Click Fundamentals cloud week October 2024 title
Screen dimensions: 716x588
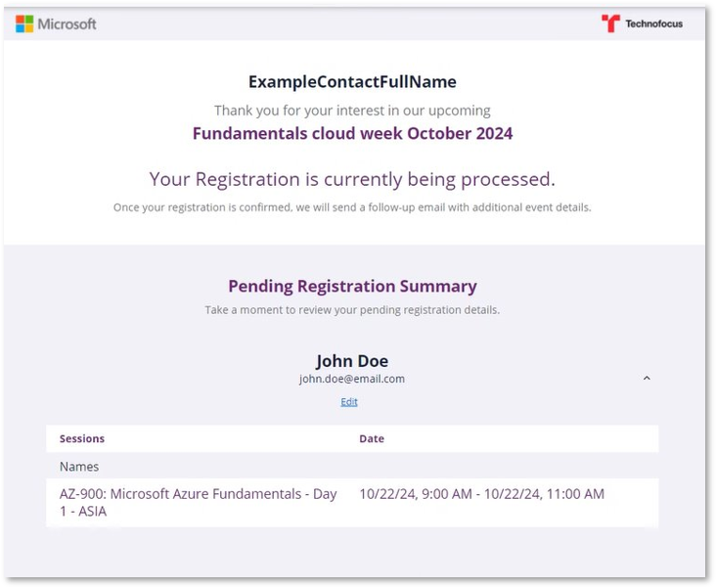click(x=352, y=133)
